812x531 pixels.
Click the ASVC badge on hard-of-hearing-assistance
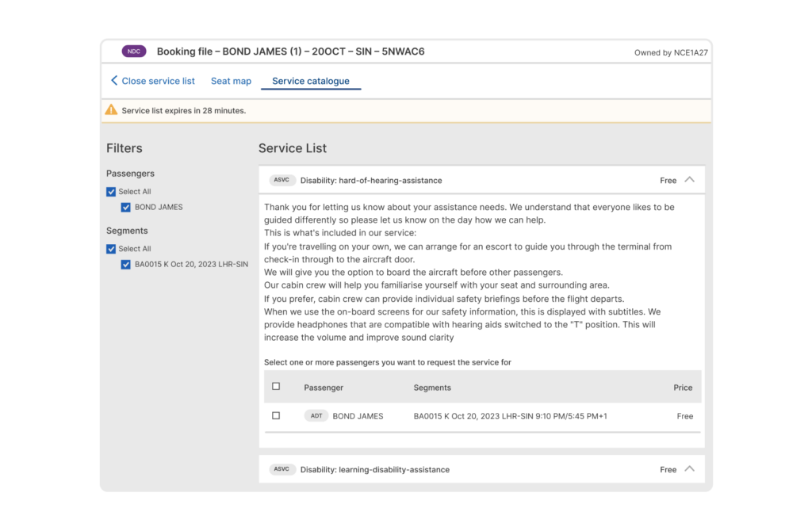282,180
